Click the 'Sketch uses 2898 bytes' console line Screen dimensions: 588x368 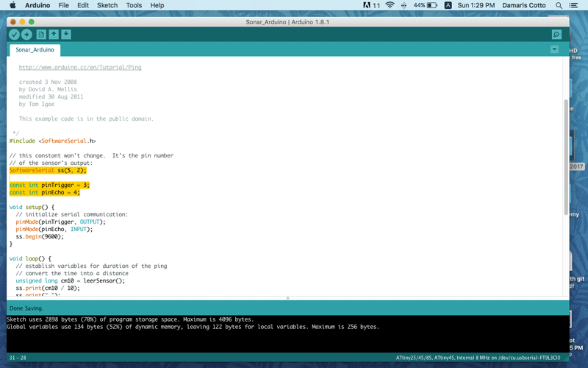pyautogui.click(x=130, y=319)
